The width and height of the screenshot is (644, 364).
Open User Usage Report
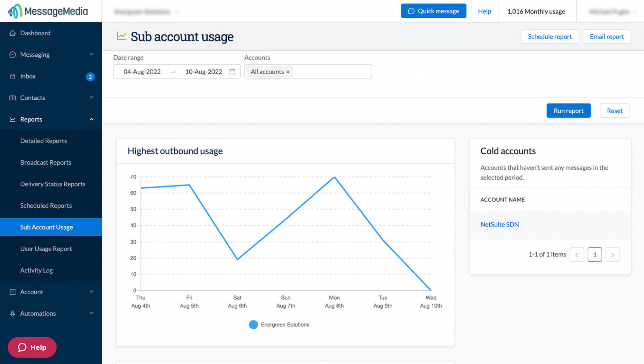click(x=46, y=249)
